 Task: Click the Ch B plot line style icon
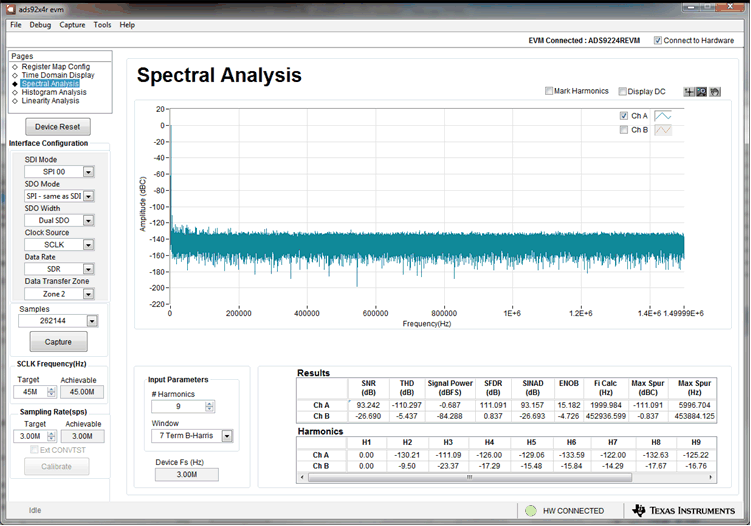[662, 130]
